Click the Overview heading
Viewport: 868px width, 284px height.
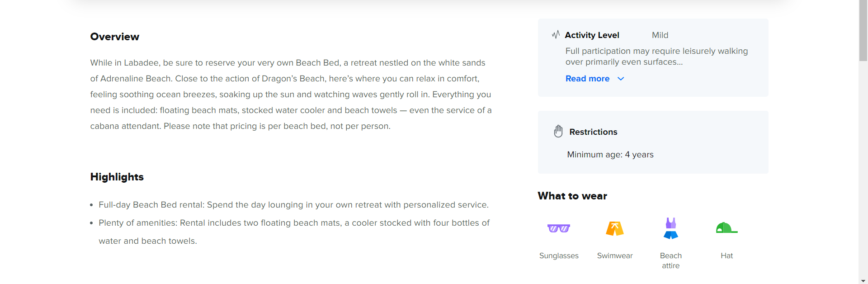click(115, 37)
